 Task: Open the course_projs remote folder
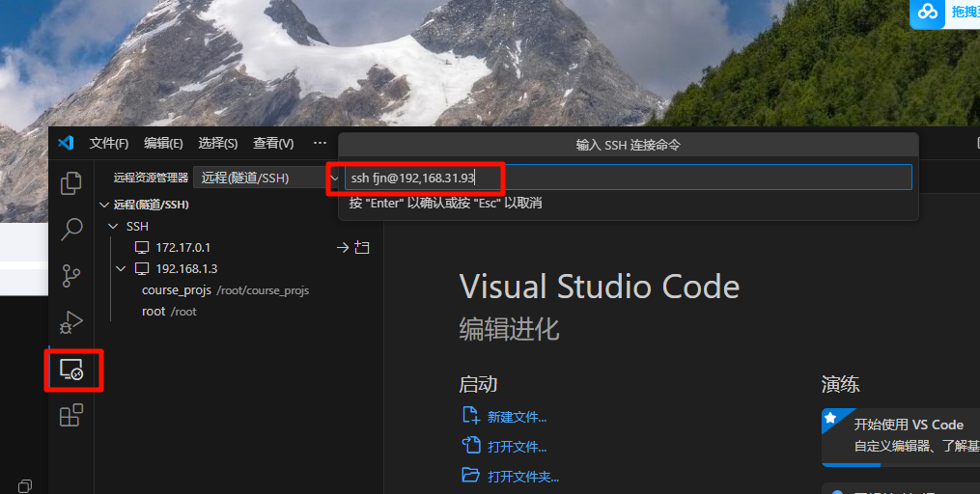coord(225,290)
